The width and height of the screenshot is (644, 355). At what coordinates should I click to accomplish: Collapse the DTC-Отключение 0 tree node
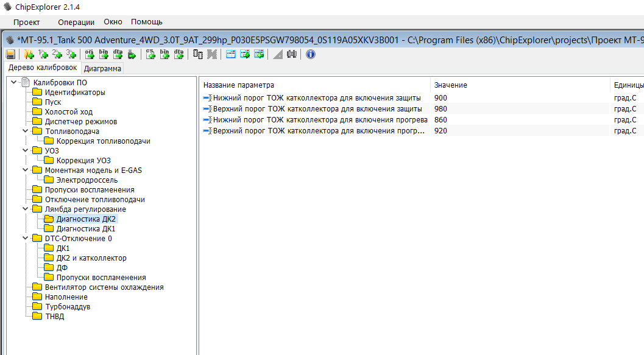25,239
